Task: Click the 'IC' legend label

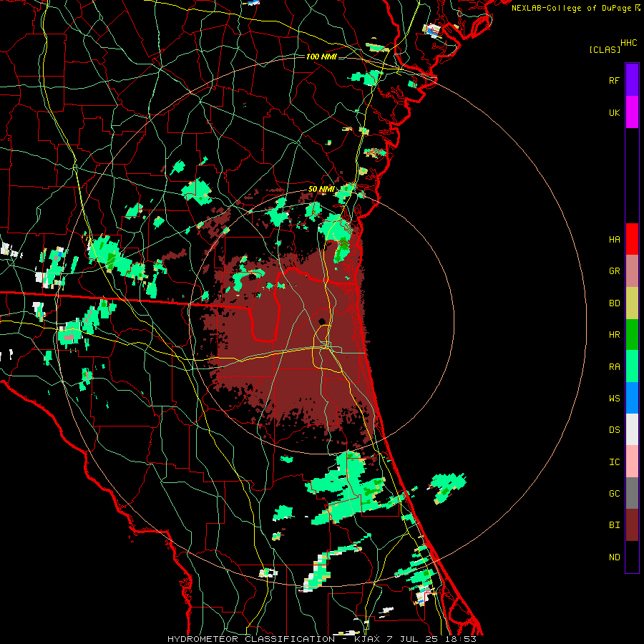Action: click(x=614, y=462)
